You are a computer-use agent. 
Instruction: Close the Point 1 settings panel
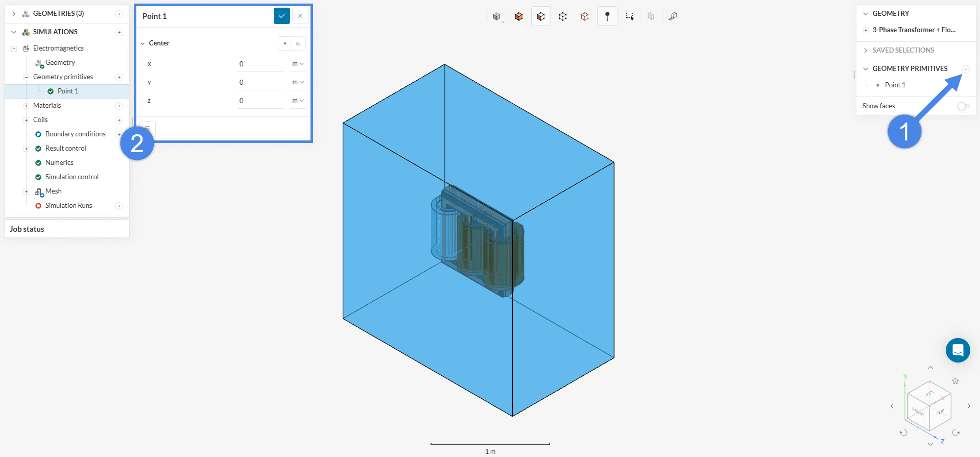coord(300,16)
